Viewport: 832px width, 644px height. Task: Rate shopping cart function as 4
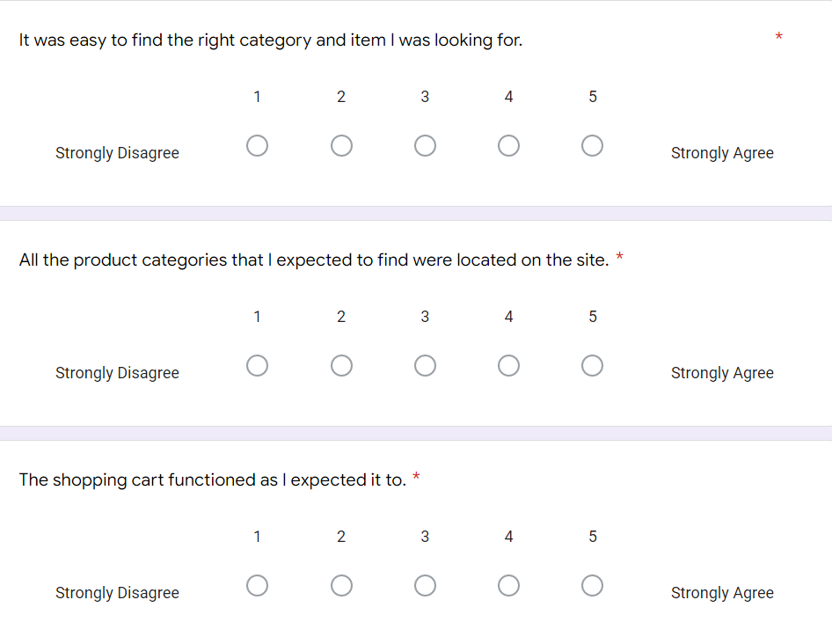click(508, 586)
